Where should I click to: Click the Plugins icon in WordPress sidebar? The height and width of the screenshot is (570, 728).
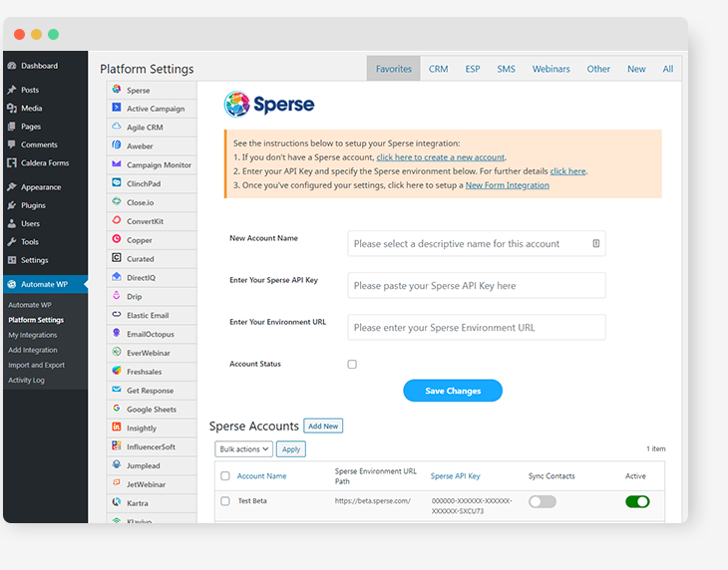[x=12, y=205]
